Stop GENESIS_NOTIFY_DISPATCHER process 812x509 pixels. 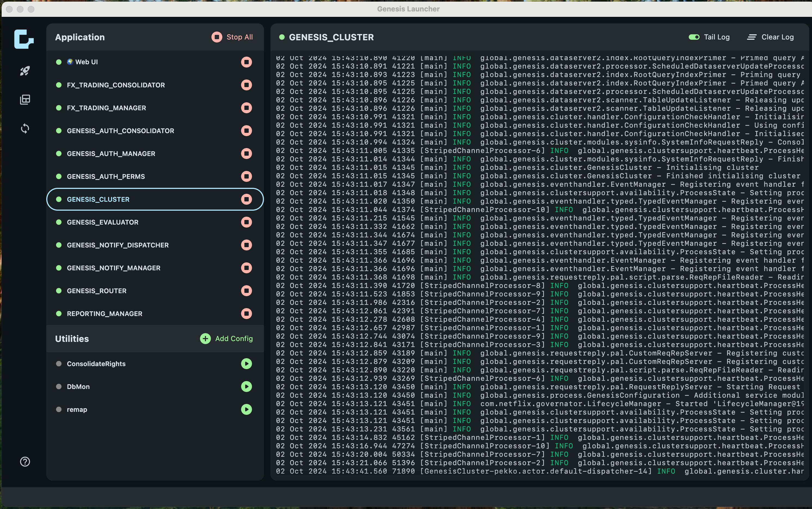pos(246,245)
